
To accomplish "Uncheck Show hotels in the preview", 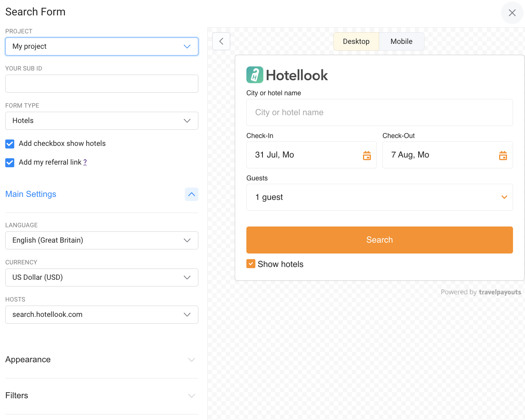I will tap(251, 264).
